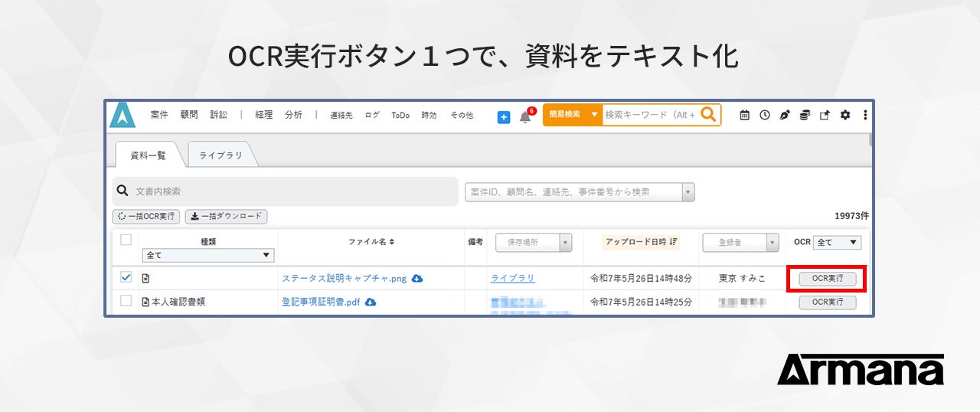Click the clock history icon
980x412 pixels.
click(x=764, y=115)
